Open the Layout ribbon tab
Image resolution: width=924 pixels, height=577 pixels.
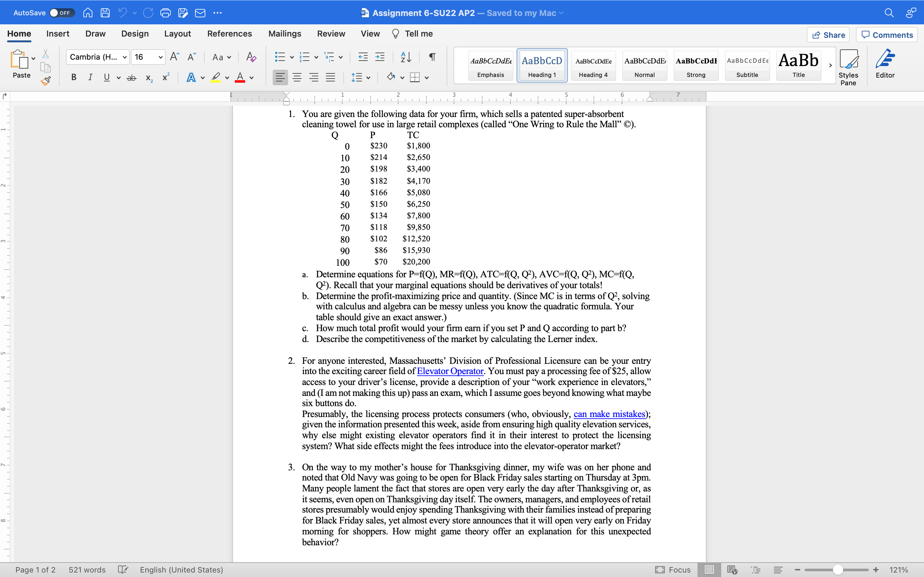tap(177, 34)
